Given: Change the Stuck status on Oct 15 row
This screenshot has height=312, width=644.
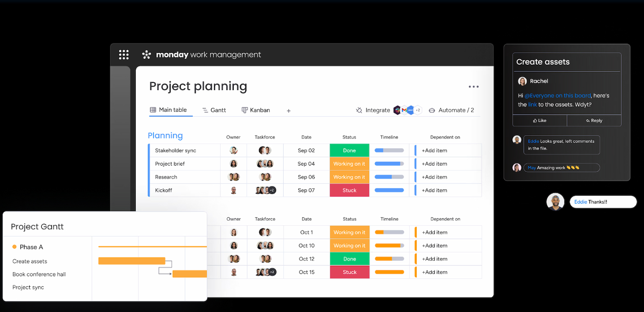Looking at the screenshot, I should (349, 272).
